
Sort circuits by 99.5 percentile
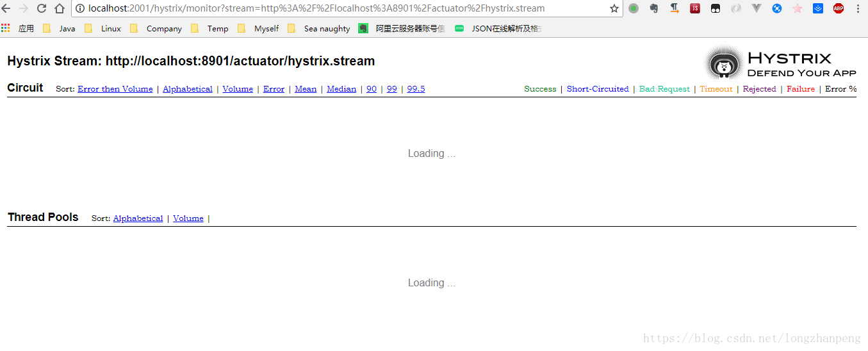pos(416,89)
